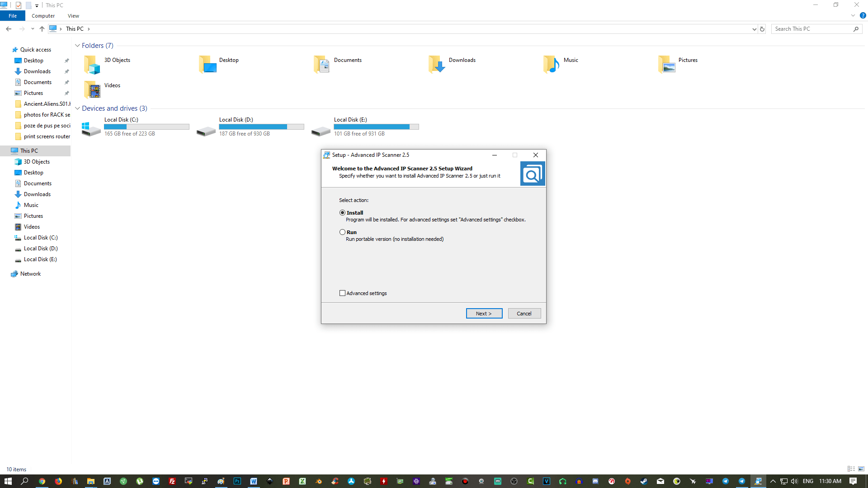The image size is (868, 488).
Task: Open the 3D Objects folder icon
Action: (92, 65)
